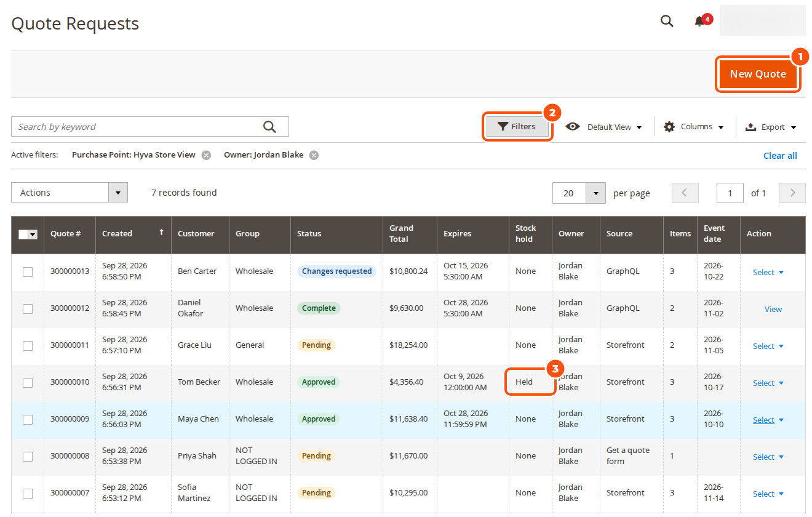Check the row for quote 300000008
The width and height of the screenshot is (812, 517).
pyautogui.click(x=28, y=457)
